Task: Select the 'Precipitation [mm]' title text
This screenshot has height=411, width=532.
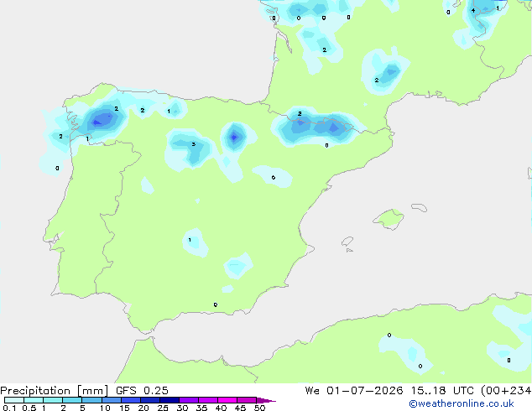Action: click(55, 391)
